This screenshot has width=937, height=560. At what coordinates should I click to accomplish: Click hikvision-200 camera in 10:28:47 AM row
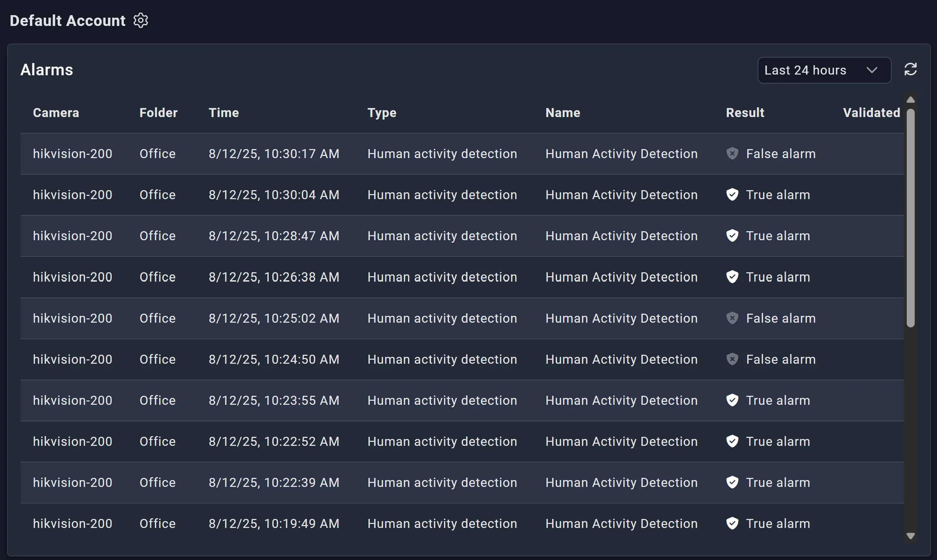[72, 236]
